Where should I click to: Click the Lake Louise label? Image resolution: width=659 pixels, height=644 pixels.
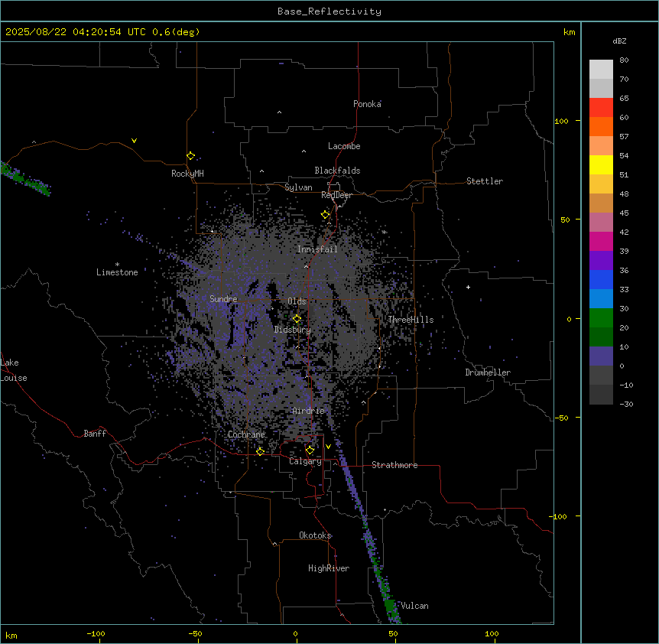pyautogui.click(x=14, y=370)
